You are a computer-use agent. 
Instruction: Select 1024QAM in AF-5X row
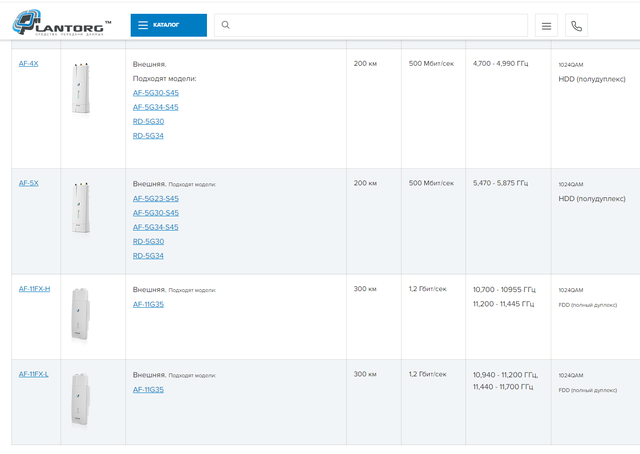pyautogui.click(x=571, y=185)
